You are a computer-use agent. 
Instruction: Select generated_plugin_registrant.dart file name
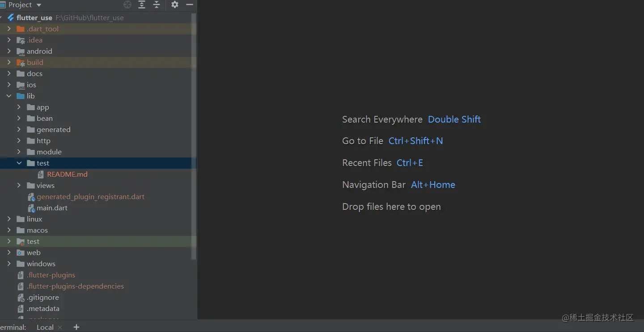coord(91,197)
